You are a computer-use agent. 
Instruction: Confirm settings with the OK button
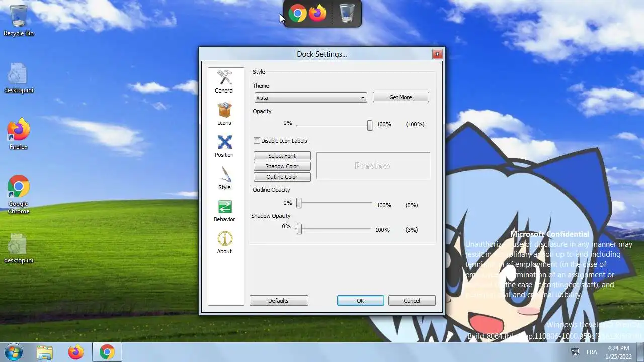pyautogui.click(x=360, y=301)
